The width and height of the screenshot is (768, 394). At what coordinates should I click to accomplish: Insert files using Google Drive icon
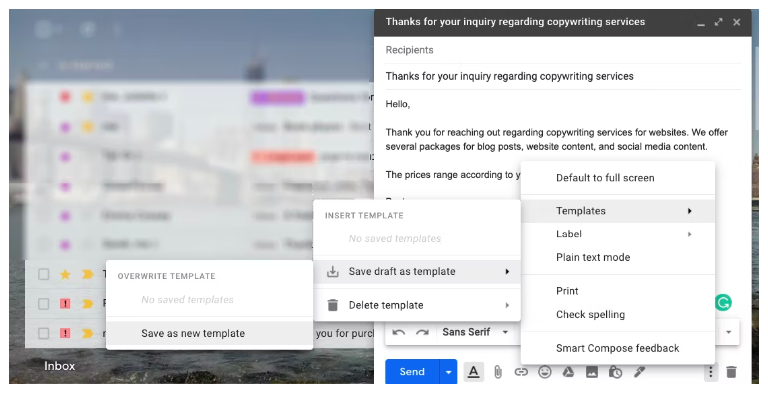pyautogui.click(x=568, y=372)
